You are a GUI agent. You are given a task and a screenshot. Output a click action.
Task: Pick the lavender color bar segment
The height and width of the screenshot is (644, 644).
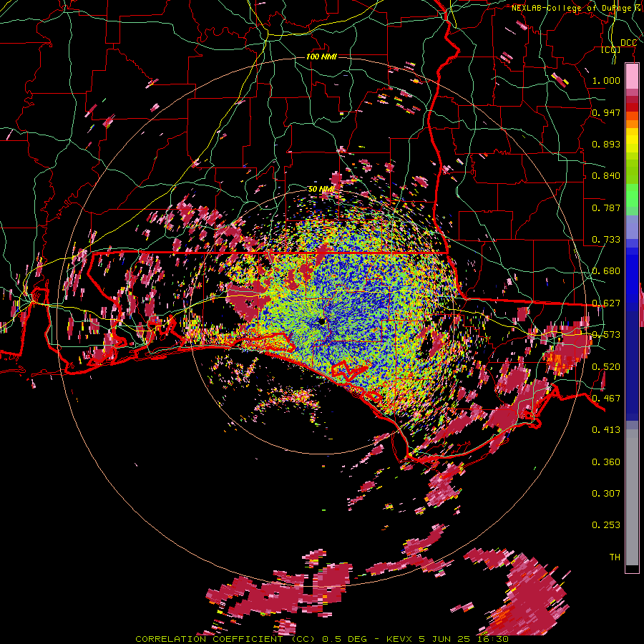(632, 227)
